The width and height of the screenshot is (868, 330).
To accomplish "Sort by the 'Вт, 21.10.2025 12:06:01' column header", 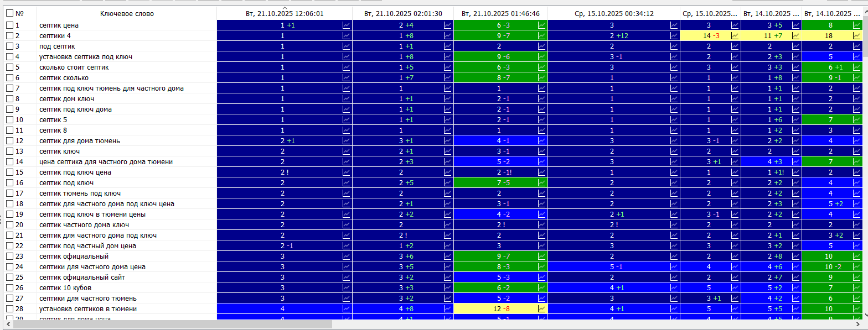I will coord(284,13).
